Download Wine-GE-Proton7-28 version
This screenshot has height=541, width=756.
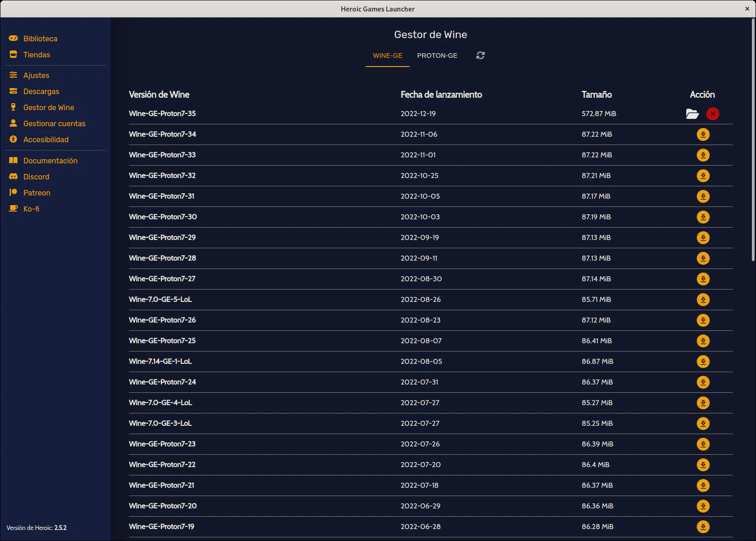[703, 258]
